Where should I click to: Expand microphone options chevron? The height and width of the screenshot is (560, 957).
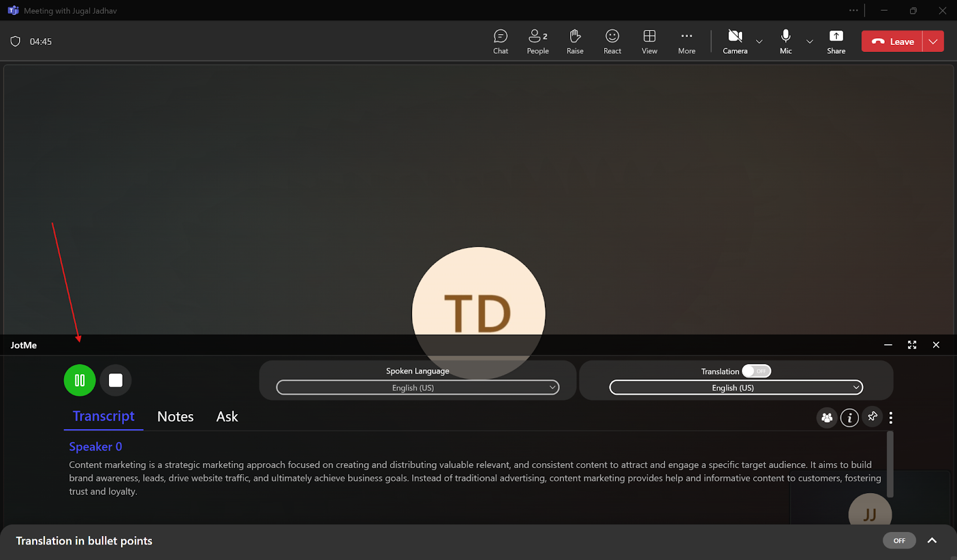(x=809, y=42)
